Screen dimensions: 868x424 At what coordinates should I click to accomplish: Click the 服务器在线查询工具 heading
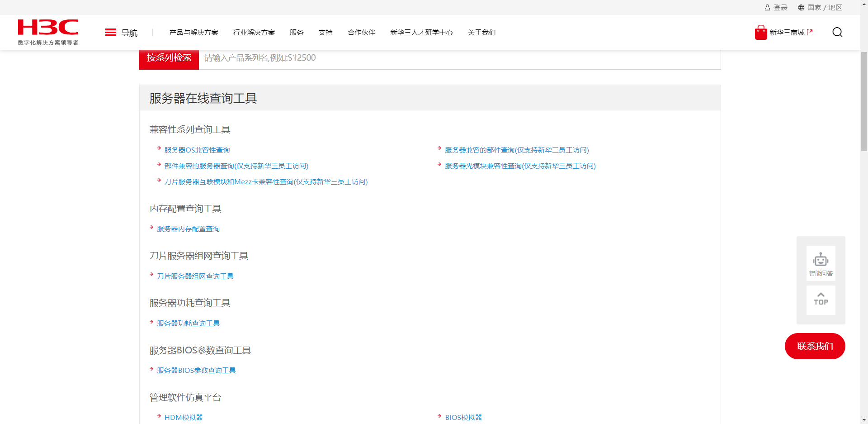pyautogui.click(x=203, y=98)
